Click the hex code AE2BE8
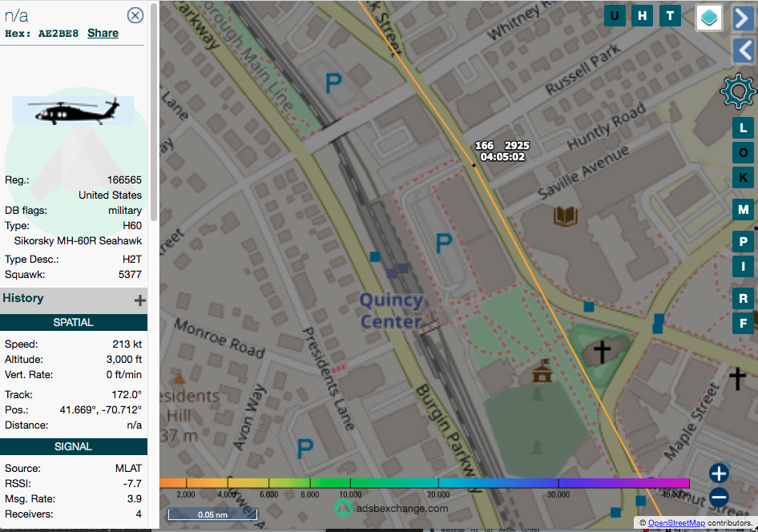This screenshot has height=532, width=758. coord(58,34)
